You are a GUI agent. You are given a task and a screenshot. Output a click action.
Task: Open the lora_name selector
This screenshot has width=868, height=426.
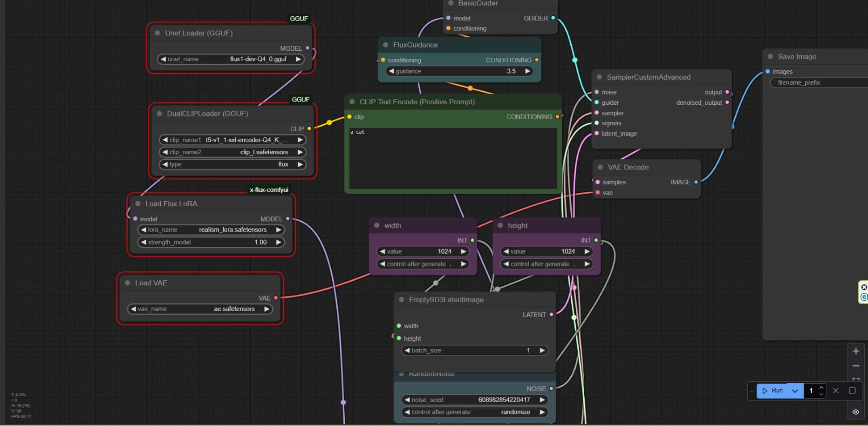[211, 230]
